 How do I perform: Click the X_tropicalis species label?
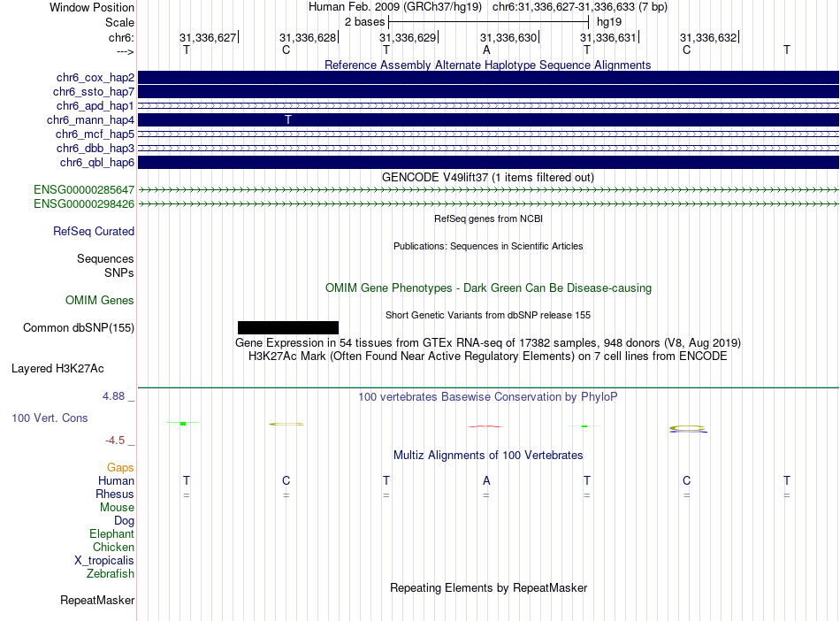104,561
